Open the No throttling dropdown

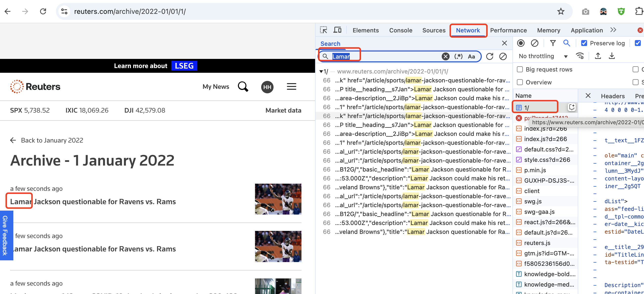click(543, 56)
